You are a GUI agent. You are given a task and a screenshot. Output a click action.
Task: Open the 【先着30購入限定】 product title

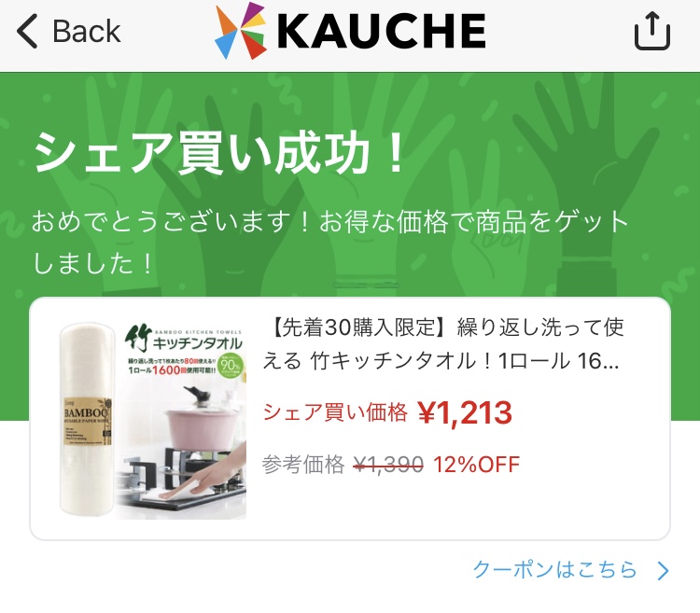click(442, 344)
